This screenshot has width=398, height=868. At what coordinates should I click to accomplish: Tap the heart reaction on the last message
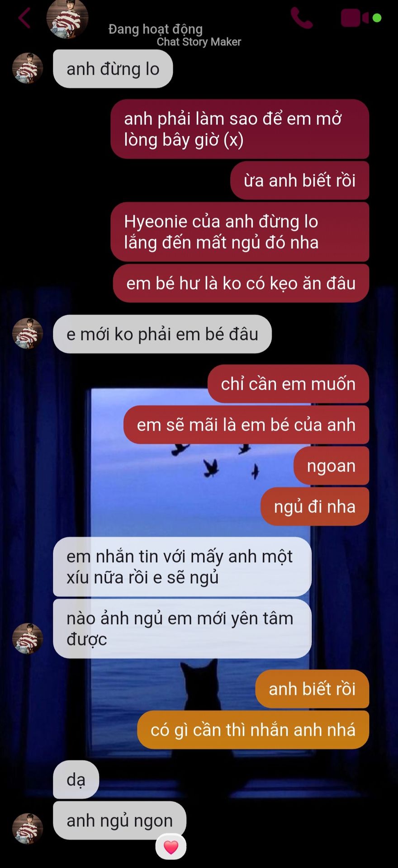point(171,846)
